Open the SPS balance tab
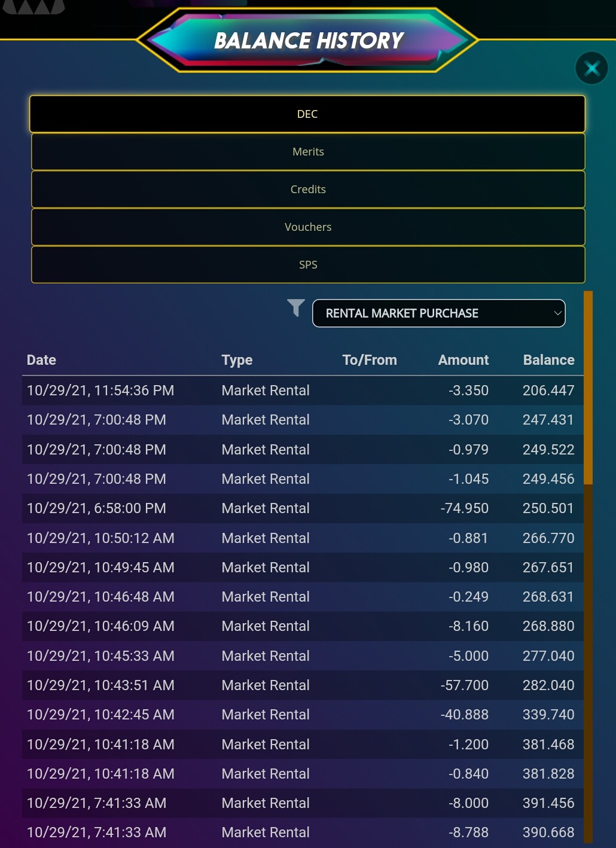 tap(308, 265)
